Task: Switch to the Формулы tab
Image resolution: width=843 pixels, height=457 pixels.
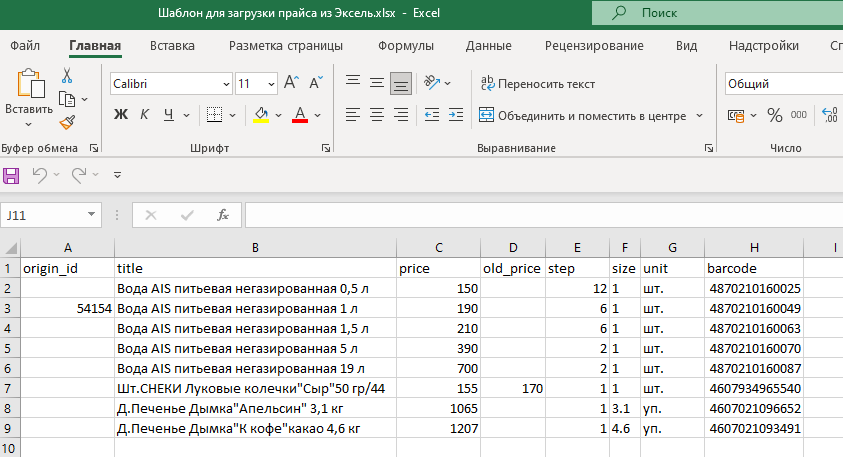Action: 405,46
